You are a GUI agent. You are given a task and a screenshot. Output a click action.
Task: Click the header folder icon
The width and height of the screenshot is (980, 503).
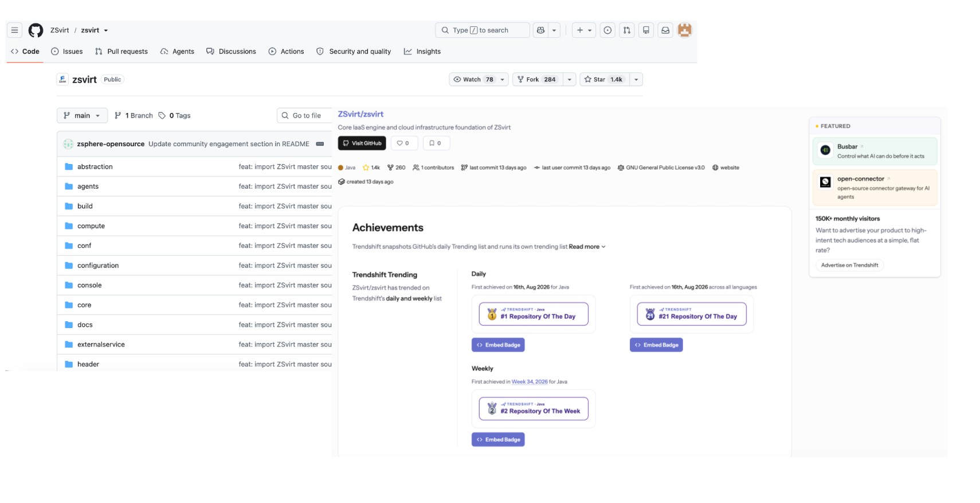tap(69, 364)
